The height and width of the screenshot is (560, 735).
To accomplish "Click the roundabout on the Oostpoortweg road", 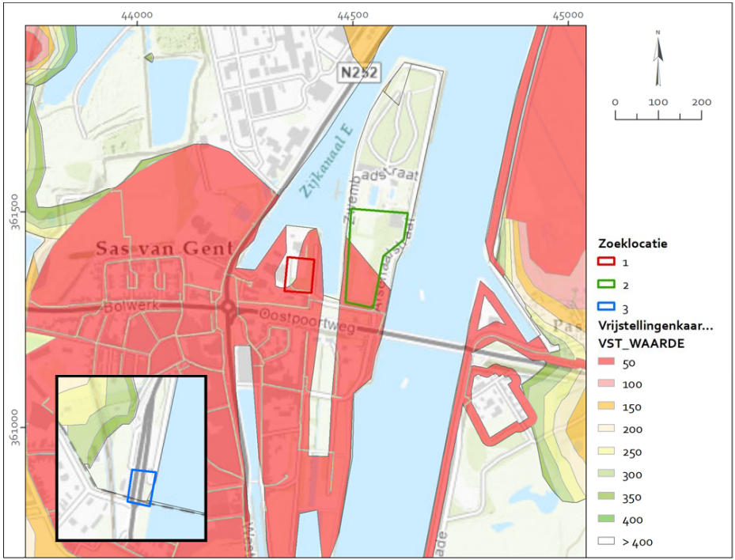I will (x=229, y=308).
